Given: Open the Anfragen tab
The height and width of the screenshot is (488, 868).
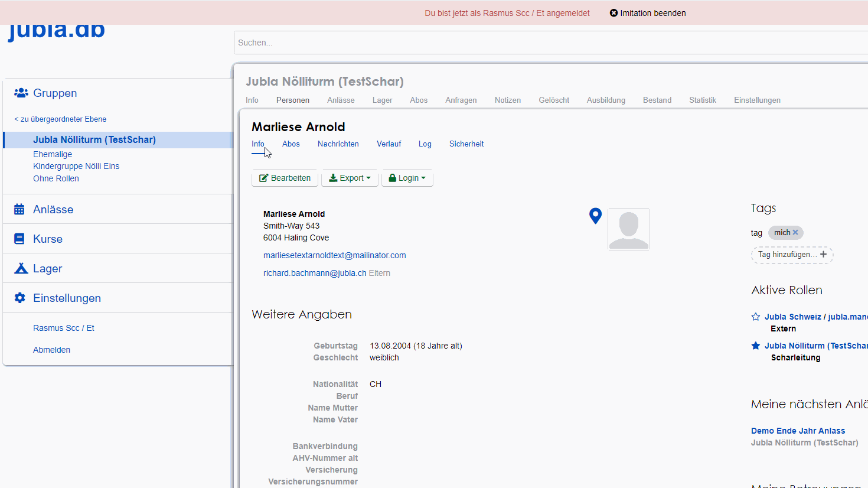Looking at the screenshot, I should pyautogui.click(x=461, y=100).
